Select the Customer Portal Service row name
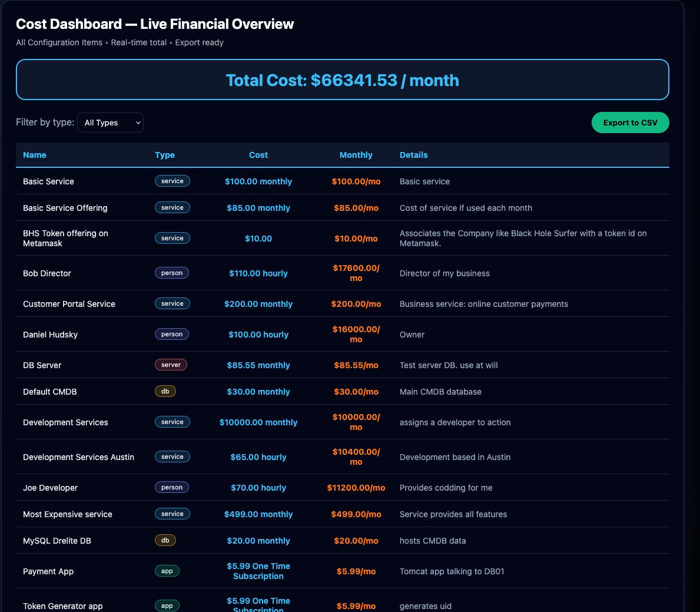Screen dimensions: 700x612 click(69, 304)
